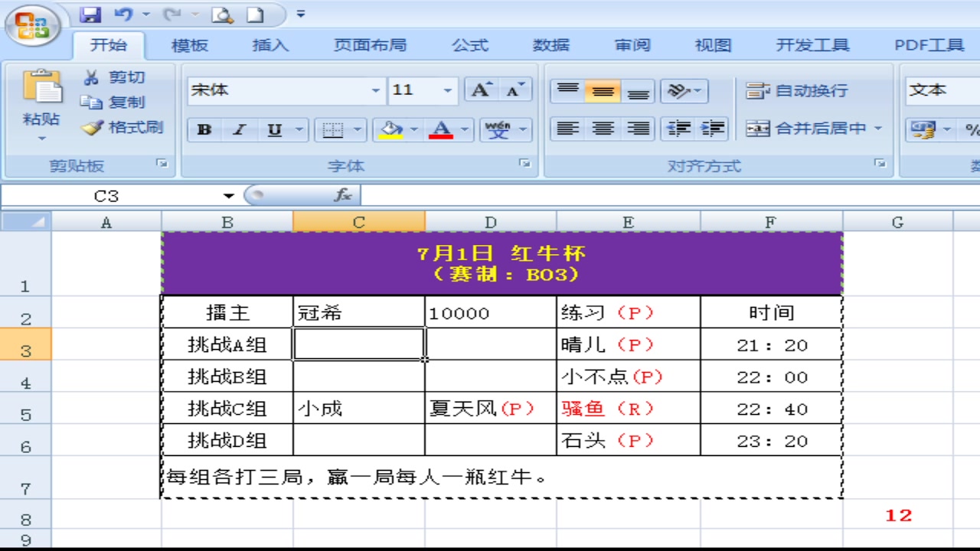Switch to the 插入 tab
980x551 pixels.
[x=270, y=46]
